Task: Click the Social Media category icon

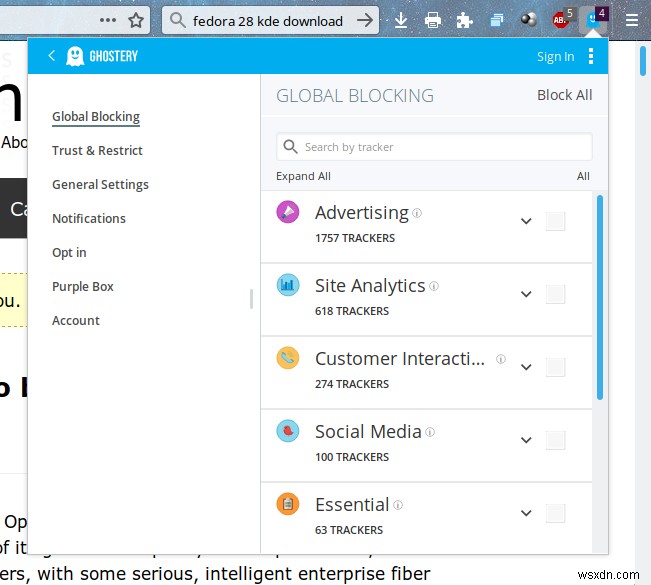Action: (288, 431)
